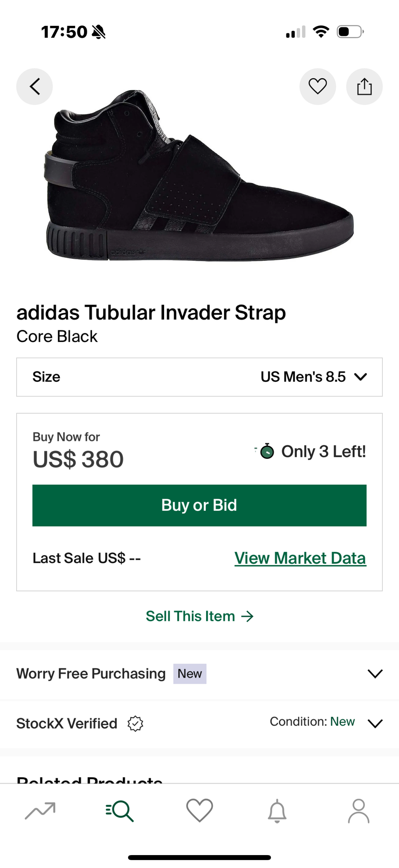Tap the Last Sale price text
This screenshot has width=399, height=868.
[x=87, y=558]
